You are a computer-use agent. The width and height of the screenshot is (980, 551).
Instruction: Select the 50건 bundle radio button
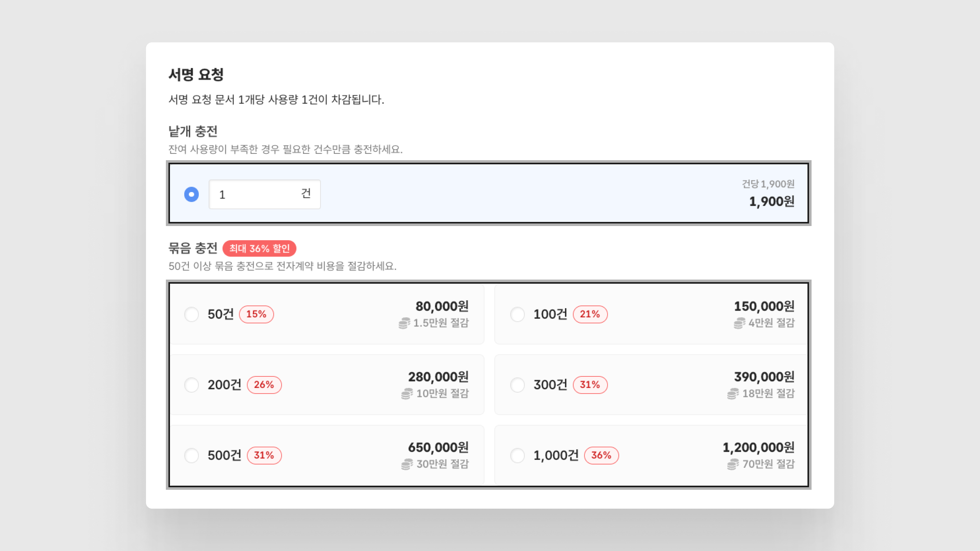click(x=191, y=315)
